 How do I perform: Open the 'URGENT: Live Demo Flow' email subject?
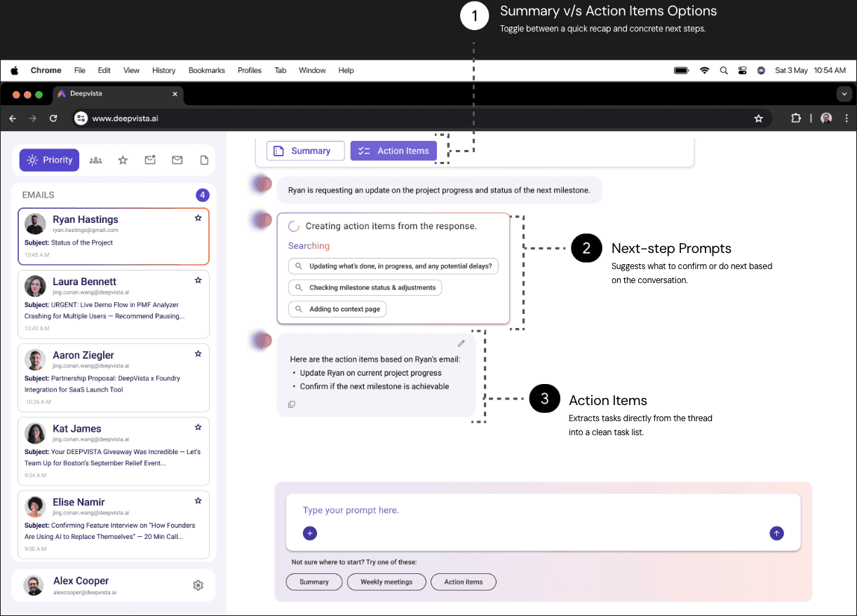106,310
